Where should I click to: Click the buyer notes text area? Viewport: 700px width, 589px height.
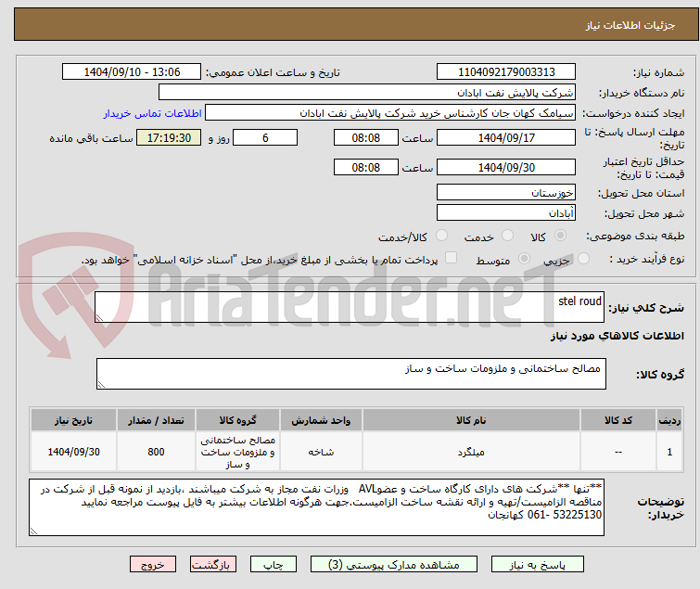tap(316, 507)
